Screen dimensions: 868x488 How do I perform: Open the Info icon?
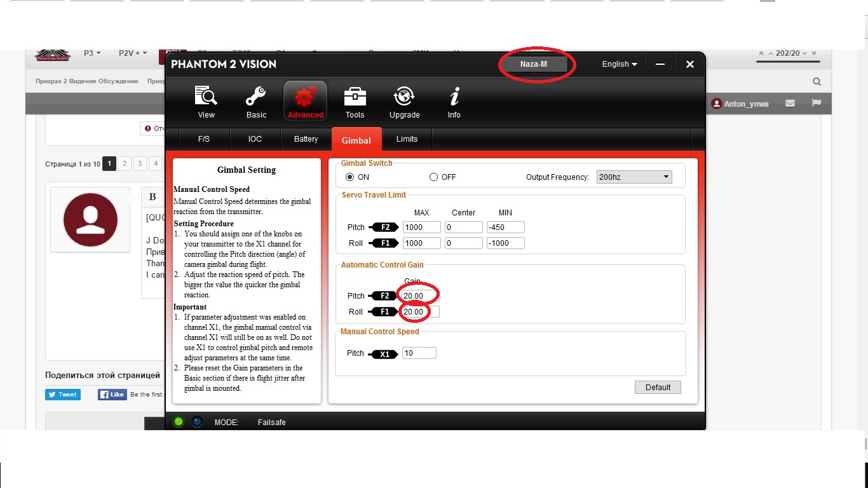454,96
